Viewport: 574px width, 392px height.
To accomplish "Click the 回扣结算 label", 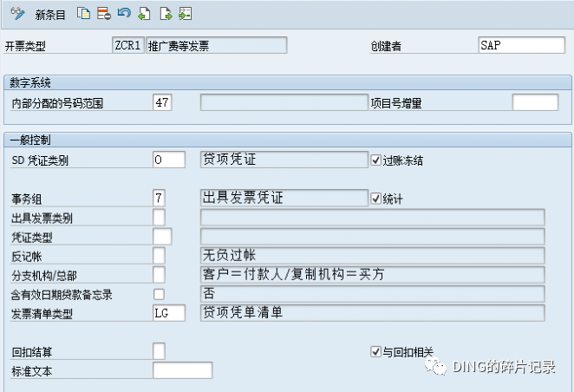I will [32, 352].
